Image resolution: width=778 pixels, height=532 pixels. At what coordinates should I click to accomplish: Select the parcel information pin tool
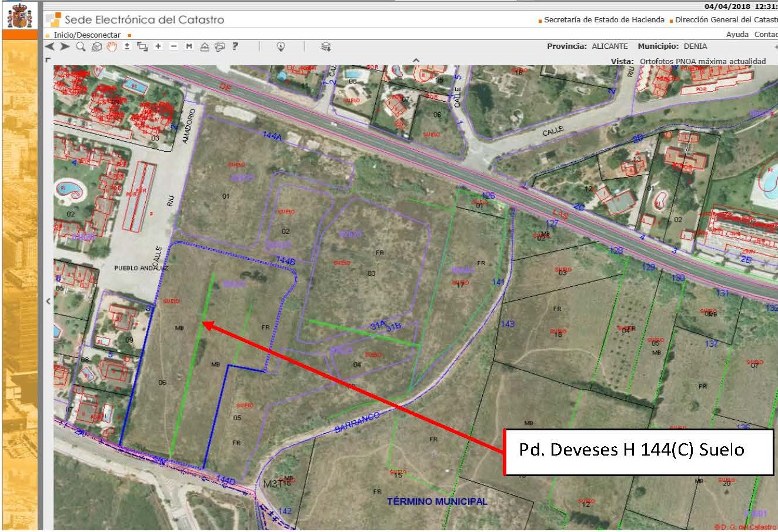281,46
